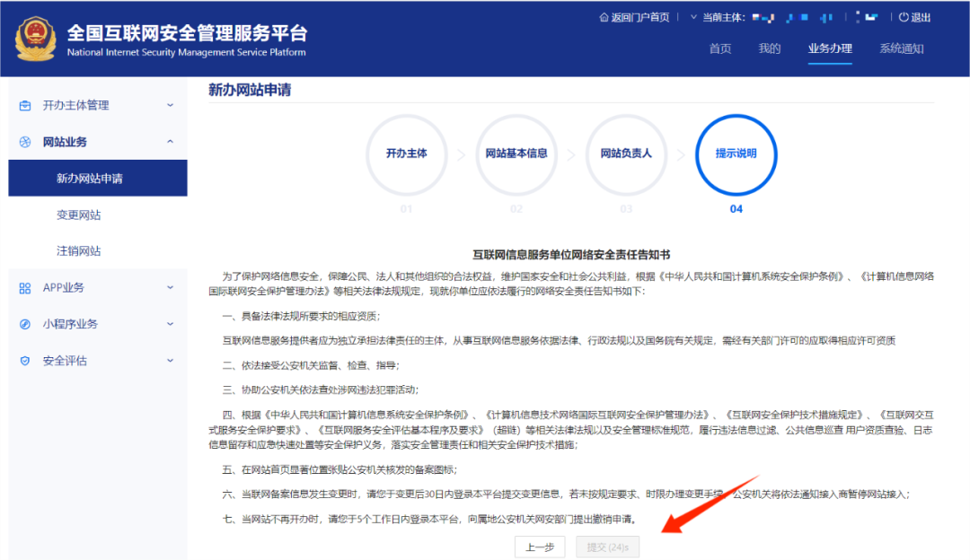This screenshot has height=560, width=970.
Task: Click the police emblem logo in header
Action: pyautogui.click(x=36, y=39)
